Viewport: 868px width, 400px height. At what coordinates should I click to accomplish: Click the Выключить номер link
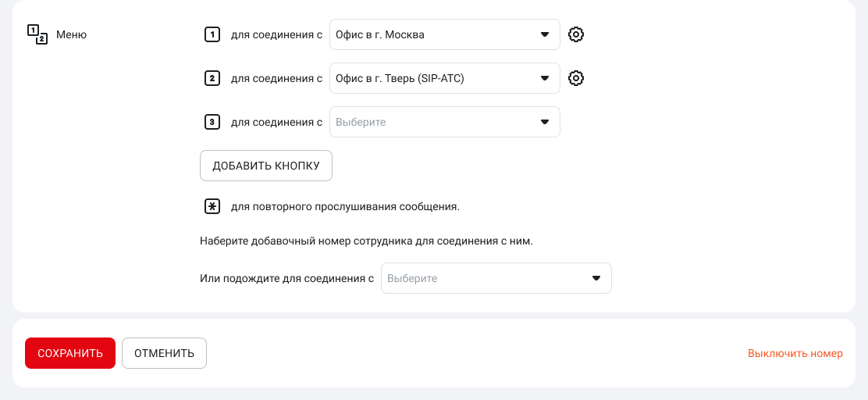(x=795, y=353)
